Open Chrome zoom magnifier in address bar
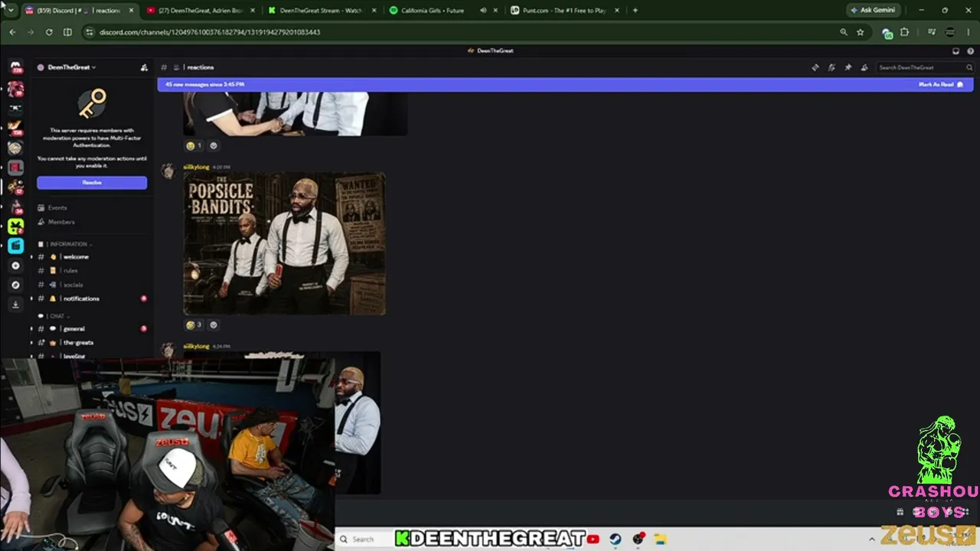This screenshot has width=980, height=551. (844, 32)
